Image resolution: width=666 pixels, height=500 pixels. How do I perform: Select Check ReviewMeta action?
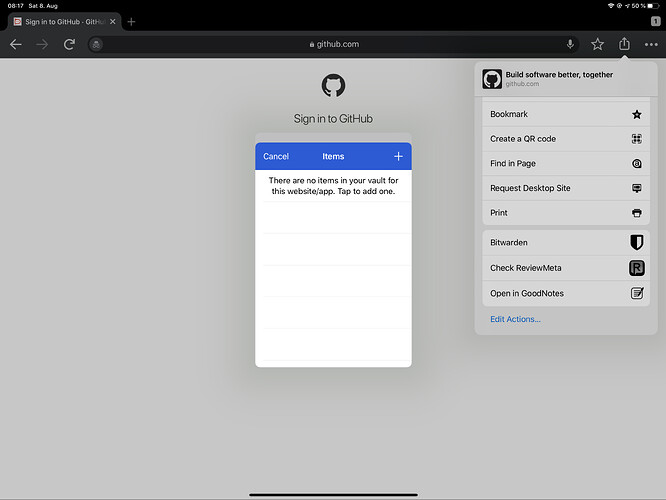click(x=566, y=268)
